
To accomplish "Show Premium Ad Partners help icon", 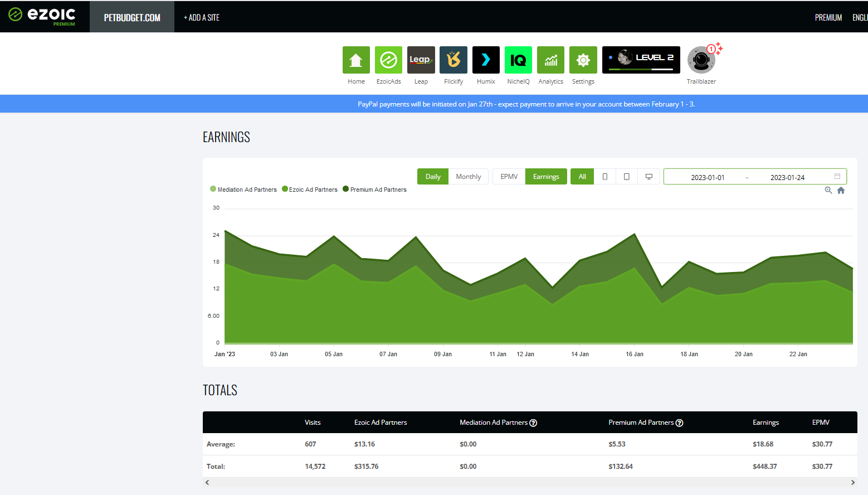I will click(x=679, y=423).
